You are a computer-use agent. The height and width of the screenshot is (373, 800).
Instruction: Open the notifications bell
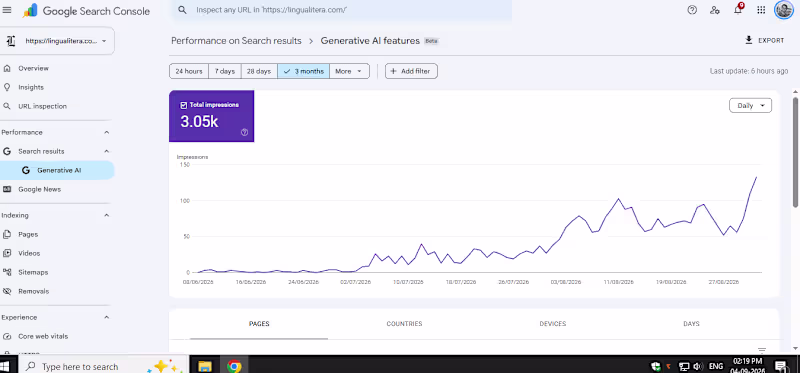[x=738, y=10]
